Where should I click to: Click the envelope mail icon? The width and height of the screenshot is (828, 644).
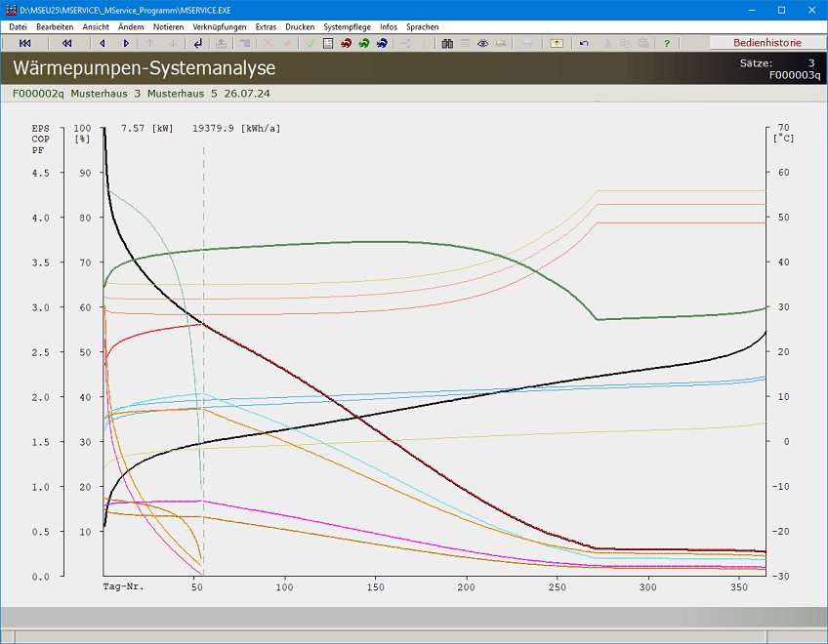point(556,43)
